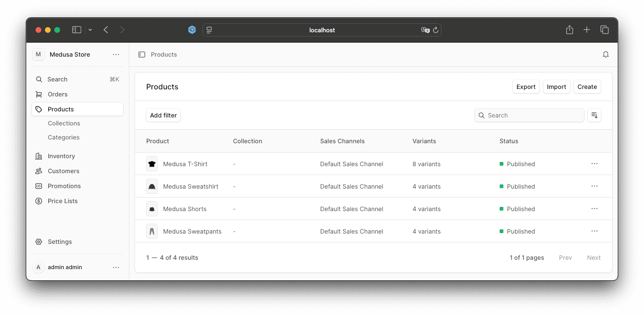This screenshot has width=644, height=315.
Task: Click the notifications bell icon
Action: click(606, 55)
